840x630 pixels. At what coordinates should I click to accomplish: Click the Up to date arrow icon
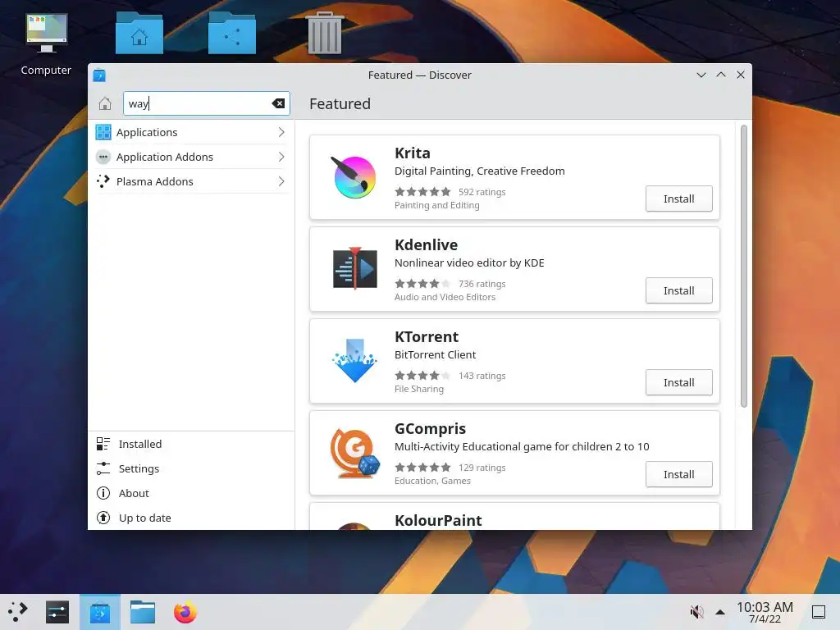103,518
